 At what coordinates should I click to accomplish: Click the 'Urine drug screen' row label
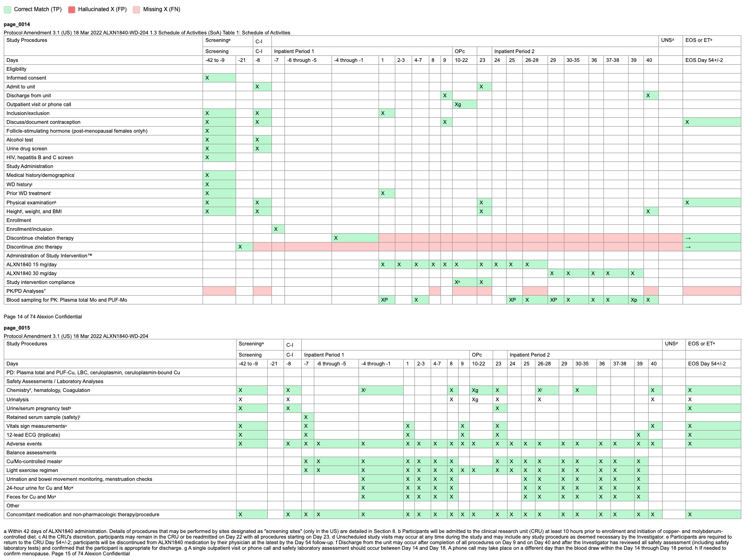click(x=27, y=148)
